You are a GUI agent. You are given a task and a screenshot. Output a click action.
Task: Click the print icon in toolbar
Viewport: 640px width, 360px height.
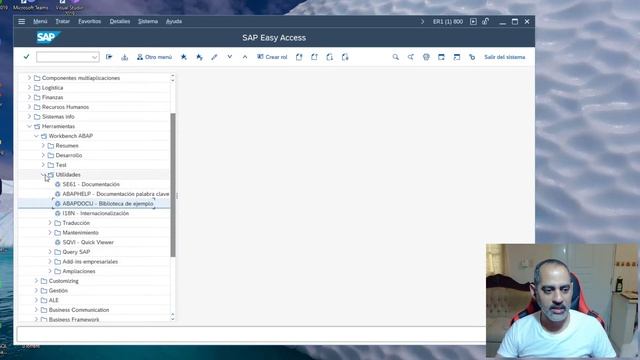pyautogui.click(x=426, y=57)
